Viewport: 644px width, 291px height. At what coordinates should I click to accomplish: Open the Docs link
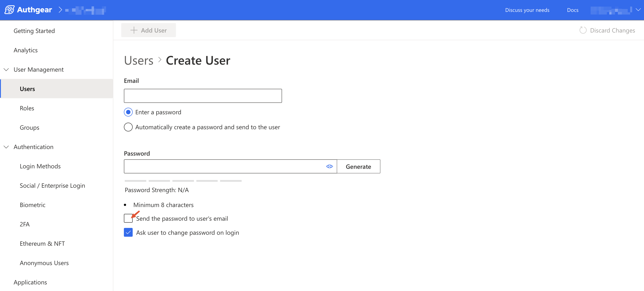(x=572, y=10)
